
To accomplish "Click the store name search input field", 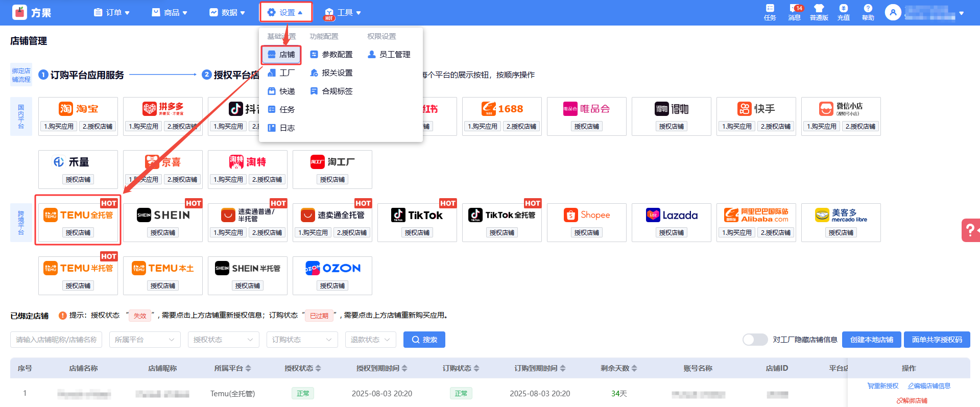I will click(56, 340).
